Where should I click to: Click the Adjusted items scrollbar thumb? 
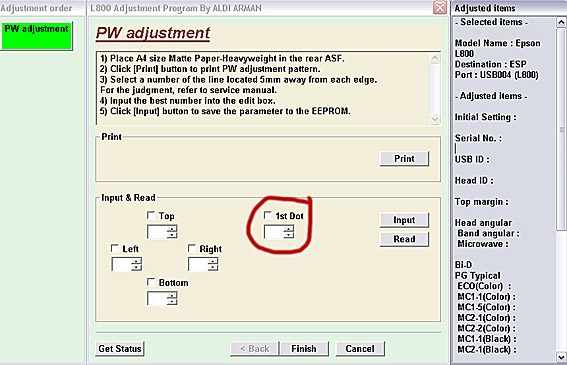pos(561,128)
